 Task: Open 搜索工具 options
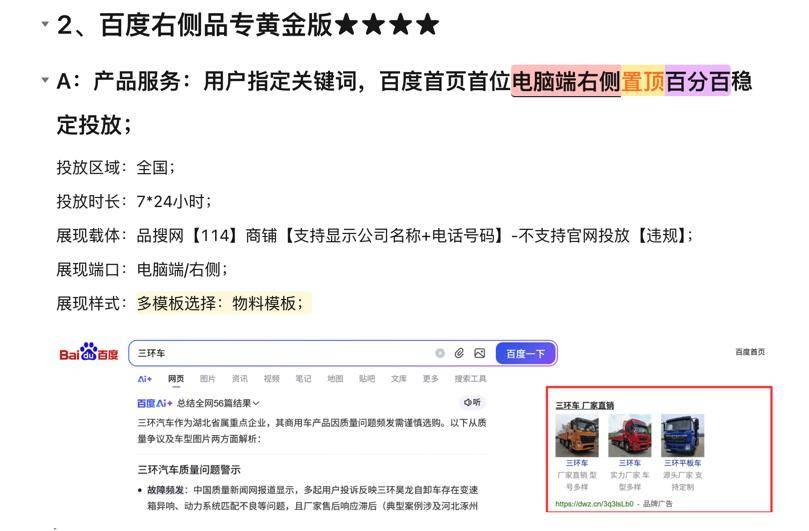(x=470, y=379)
